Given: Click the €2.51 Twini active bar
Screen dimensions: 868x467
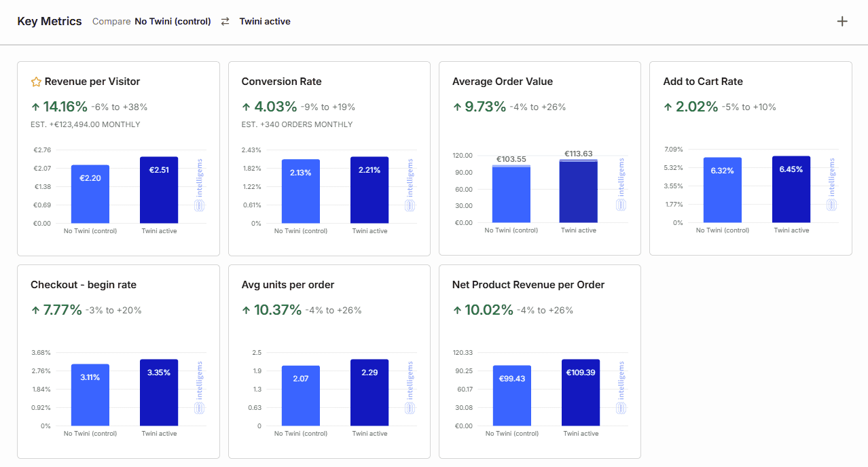Looking at the screenshot, I should click(159, 190).
